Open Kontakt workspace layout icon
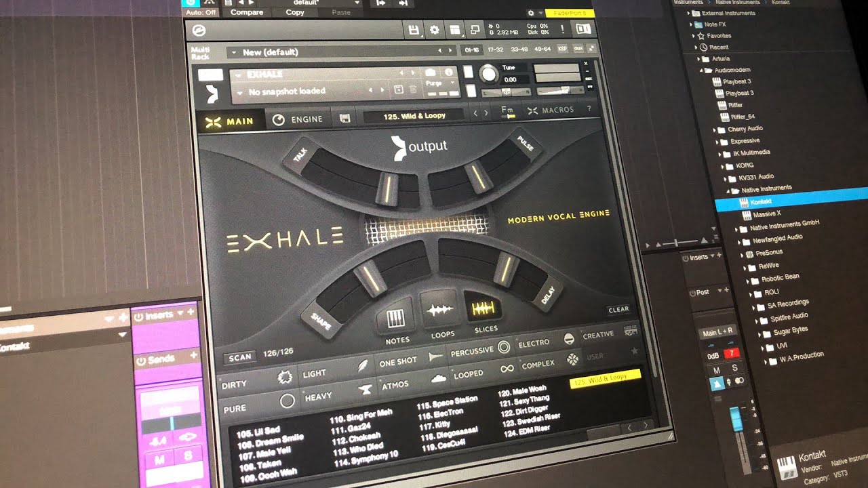The width and height of the screenshot is (868, 488). pyautogui.click(x=455, y=30)
